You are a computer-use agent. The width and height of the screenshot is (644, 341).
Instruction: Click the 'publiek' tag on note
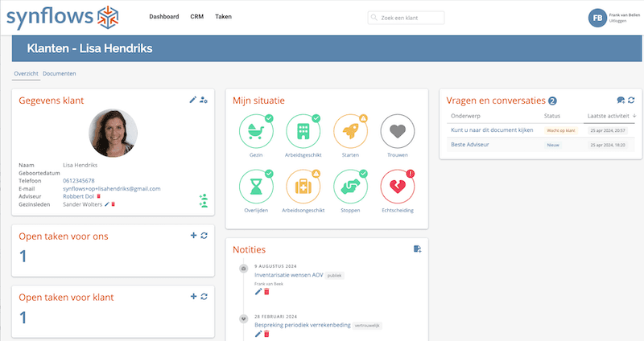pyautogui.click(x=334, y=276)
